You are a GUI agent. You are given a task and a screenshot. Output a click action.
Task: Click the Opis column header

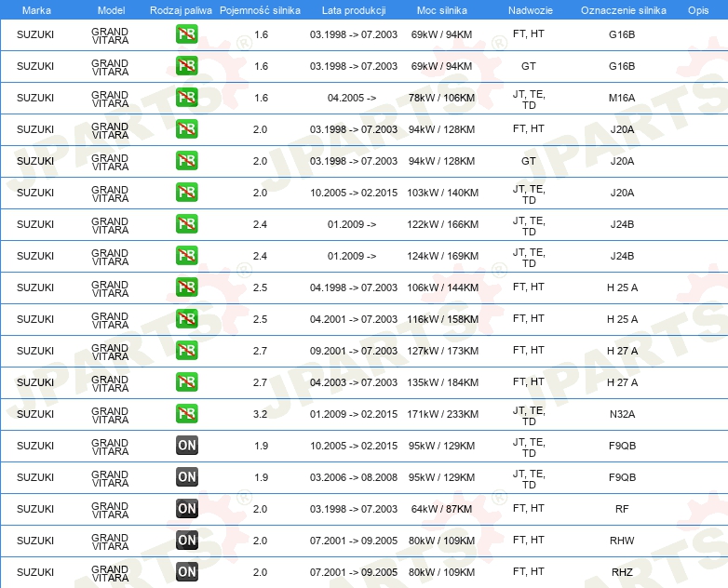click(698, 10)
